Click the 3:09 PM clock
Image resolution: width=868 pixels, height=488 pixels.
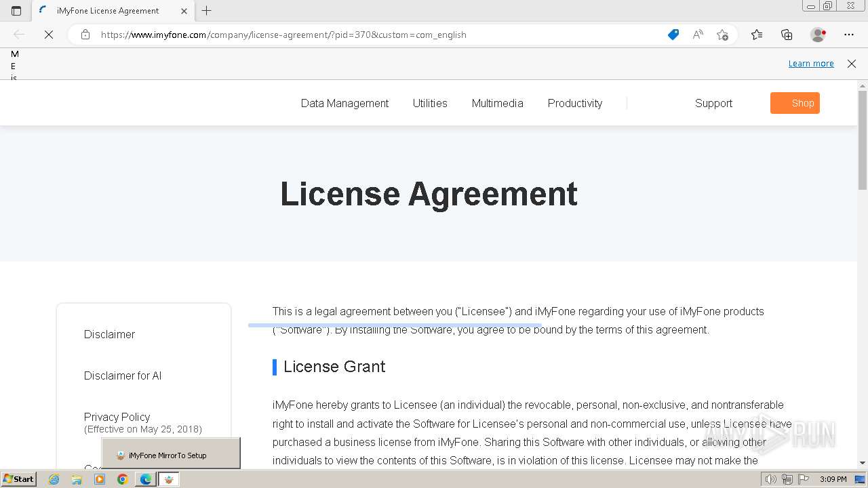(x=833, y=479)
